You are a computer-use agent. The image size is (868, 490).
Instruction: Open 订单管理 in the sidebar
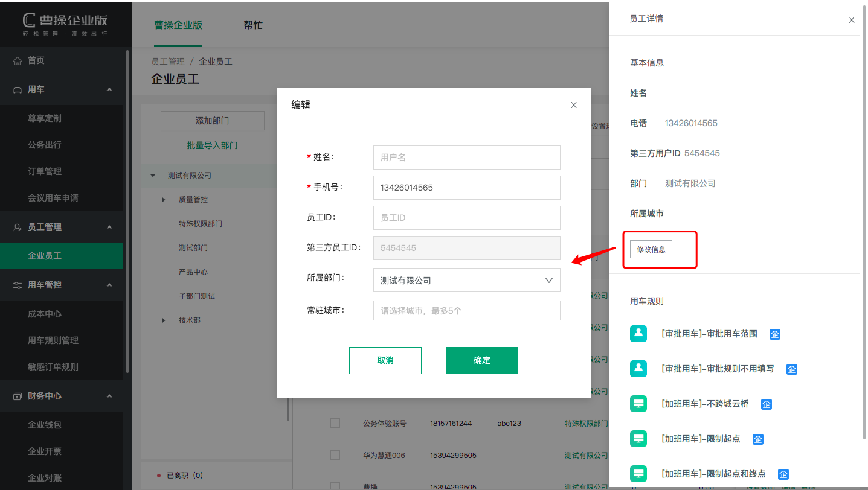(x=45, y=171)
